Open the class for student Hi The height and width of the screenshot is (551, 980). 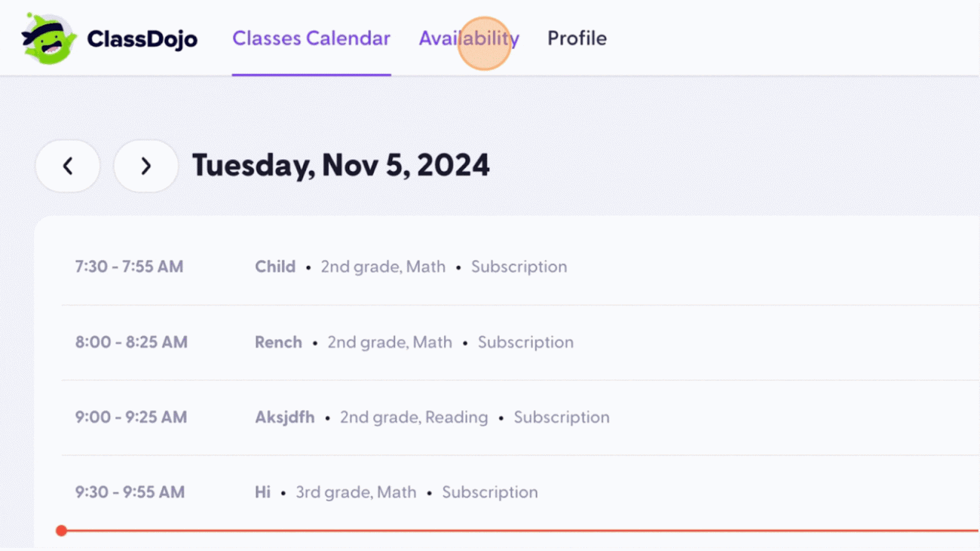click(x=263, y=492)
